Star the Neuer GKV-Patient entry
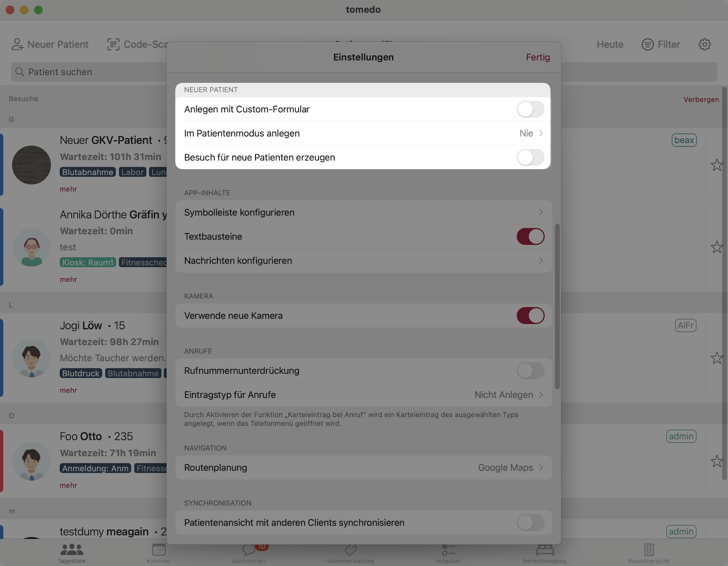Screen dimensions: 728x566 click(717, 165)
